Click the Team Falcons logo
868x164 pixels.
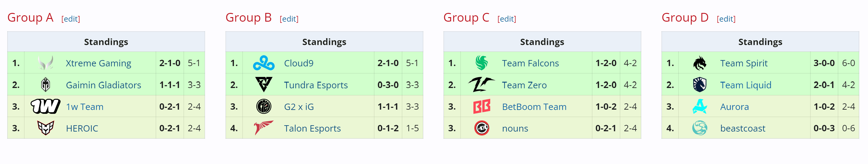(482, 63)
